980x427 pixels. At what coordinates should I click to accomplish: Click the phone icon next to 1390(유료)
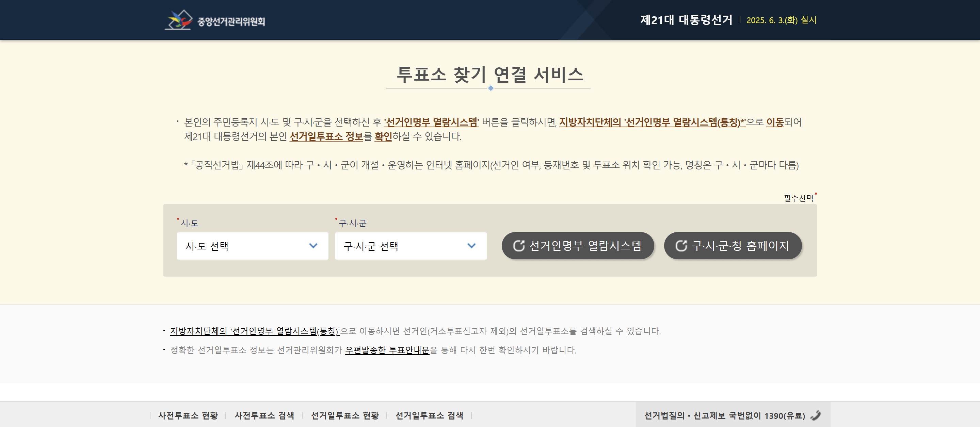[815, 415]
